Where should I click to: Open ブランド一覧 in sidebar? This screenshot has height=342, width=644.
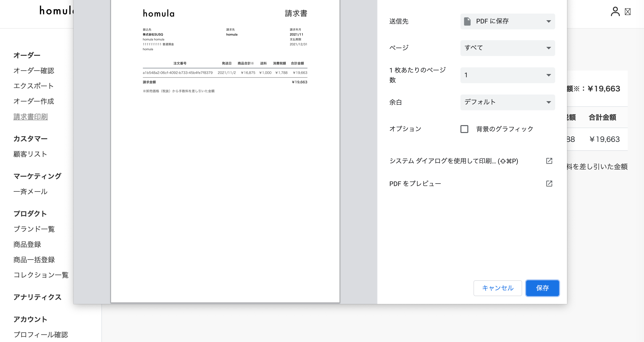34,229
